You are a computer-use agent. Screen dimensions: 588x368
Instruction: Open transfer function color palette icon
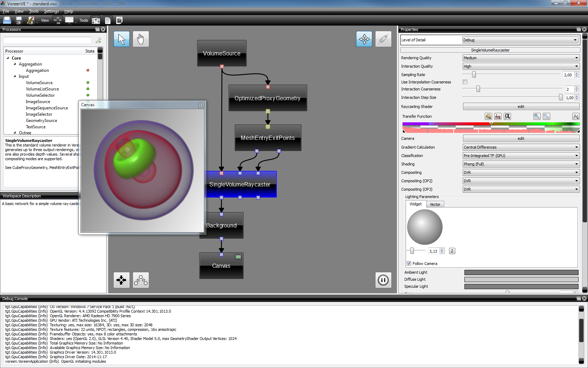pos(488,116)
